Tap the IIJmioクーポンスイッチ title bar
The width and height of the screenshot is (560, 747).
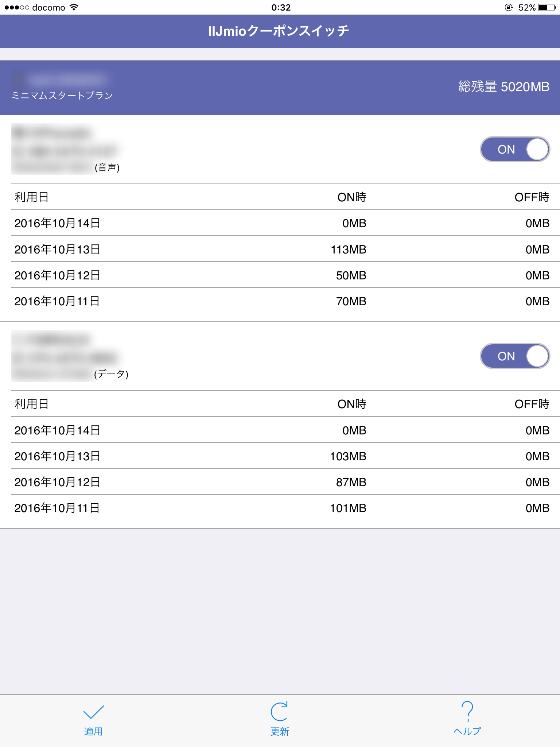point(279,31)
